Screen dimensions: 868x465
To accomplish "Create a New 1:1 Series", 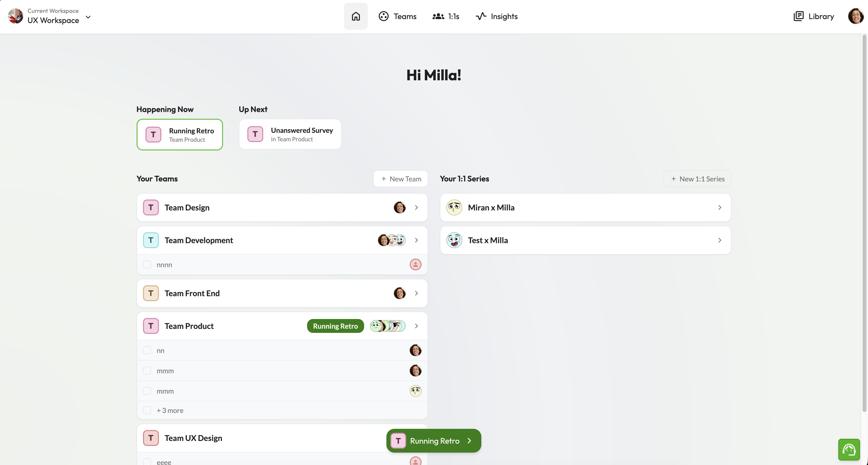I will 697,178.
